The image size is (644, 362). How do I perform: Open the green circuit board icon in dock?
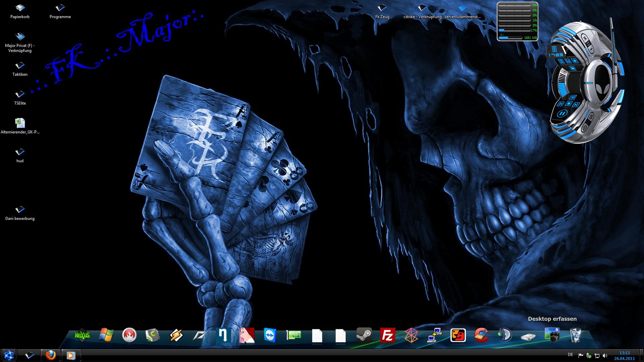293,335
